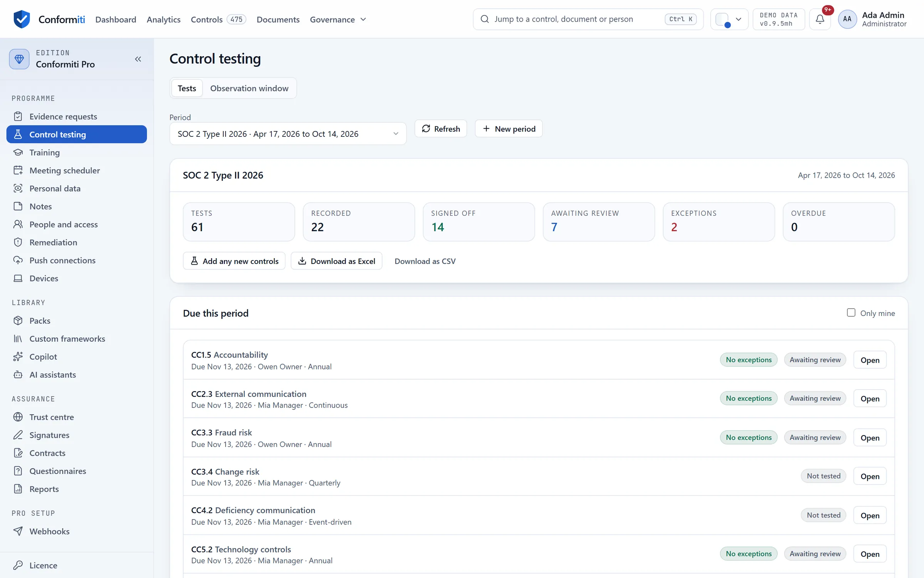The height and width of the screenshot is (578, 924).
Task: Click the Training graduation cap icon
Action: [18, 152]
